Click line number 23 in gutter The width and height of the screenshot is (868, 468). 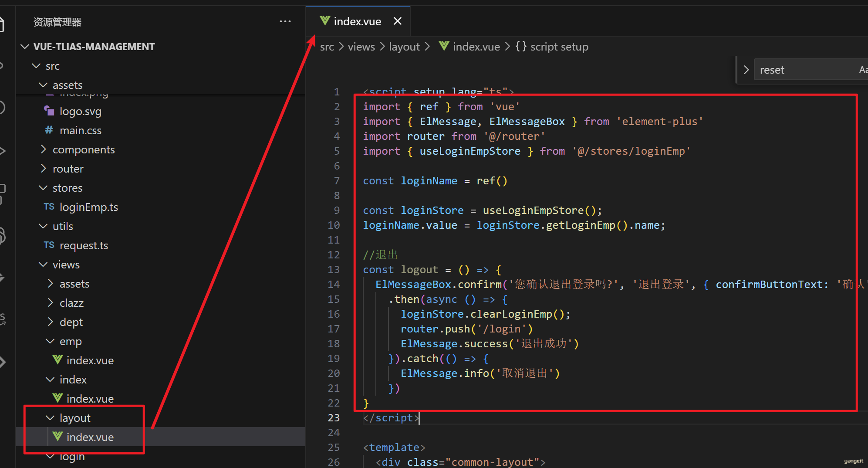tap(334, 418)
